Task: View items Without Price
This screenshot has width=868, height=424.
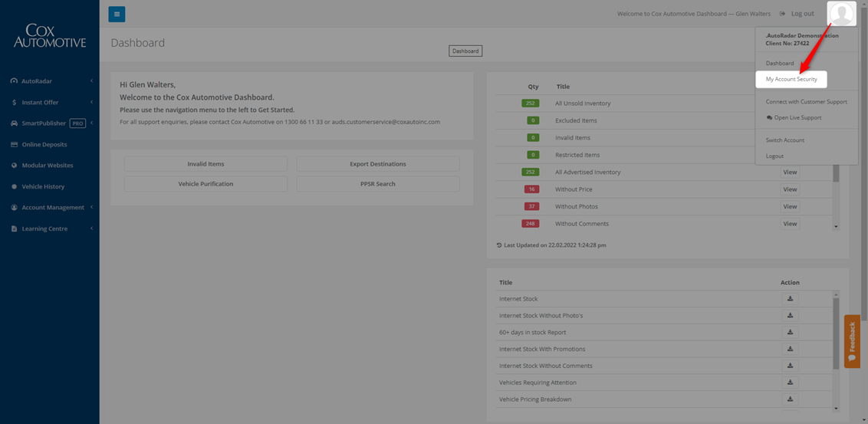Action: [x=790, y=189]
